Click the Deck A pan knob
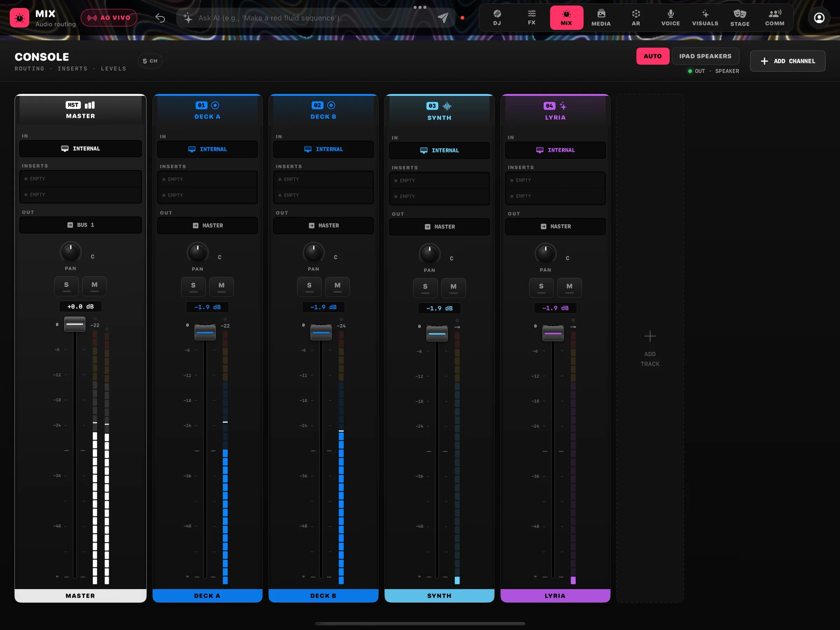This screenshot has width=840, height=630. 197,252
